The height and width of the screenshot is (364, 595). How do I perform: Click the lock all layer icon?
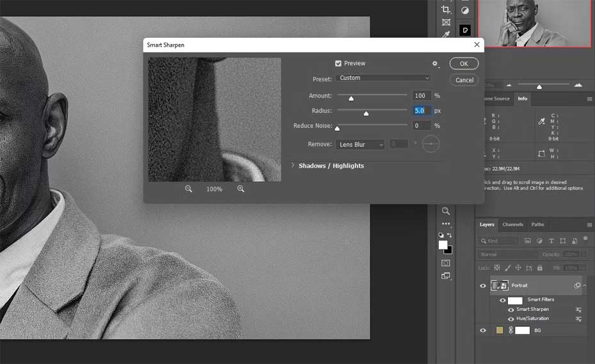539,267
